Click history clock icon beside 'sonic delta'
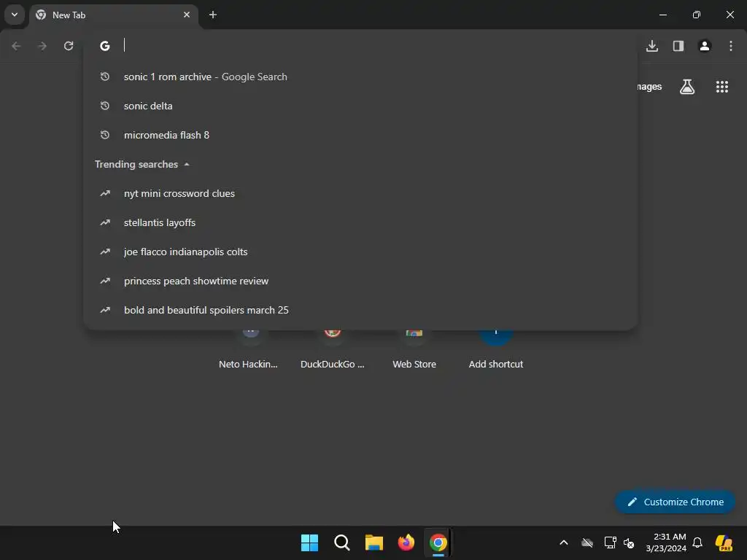The image size is (747, 560). (105, 106)
